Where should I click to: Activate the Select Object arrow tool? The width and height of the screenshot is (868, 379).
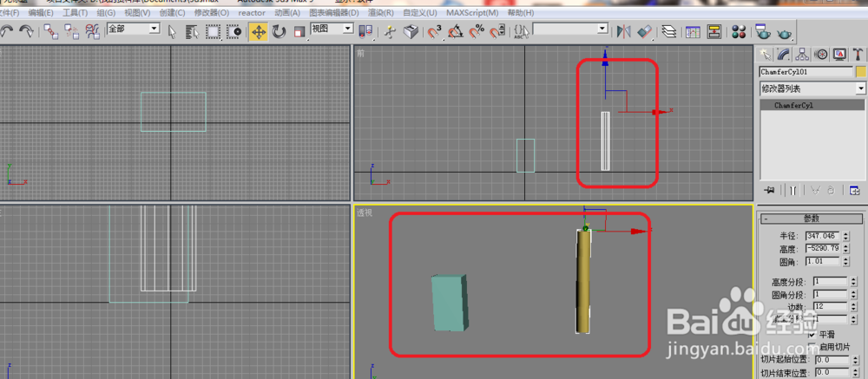click(x=172, y=32)
